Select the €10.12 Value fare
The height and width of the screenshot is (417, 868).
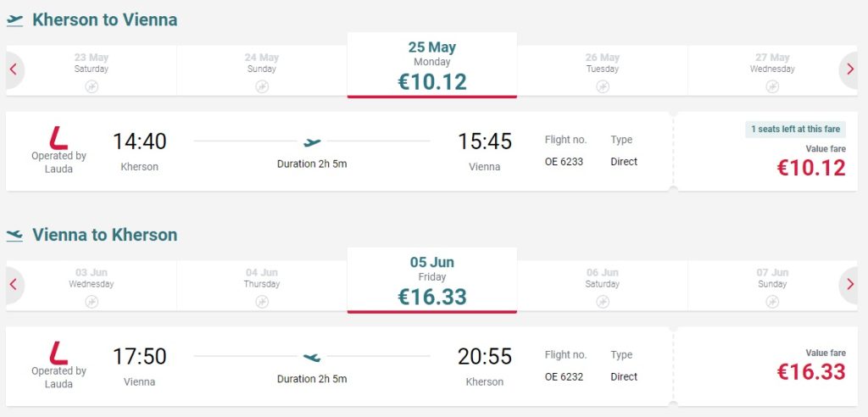point(811,167)
